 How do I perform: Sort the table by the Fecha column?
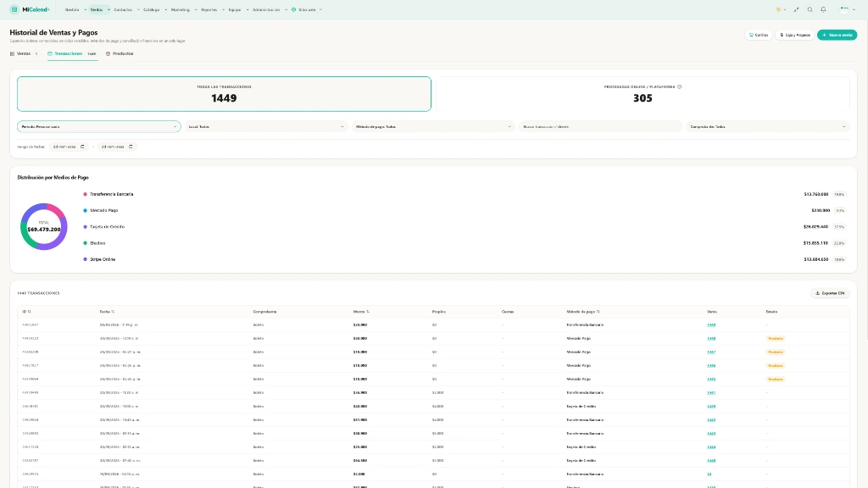[x=107, y=312]
